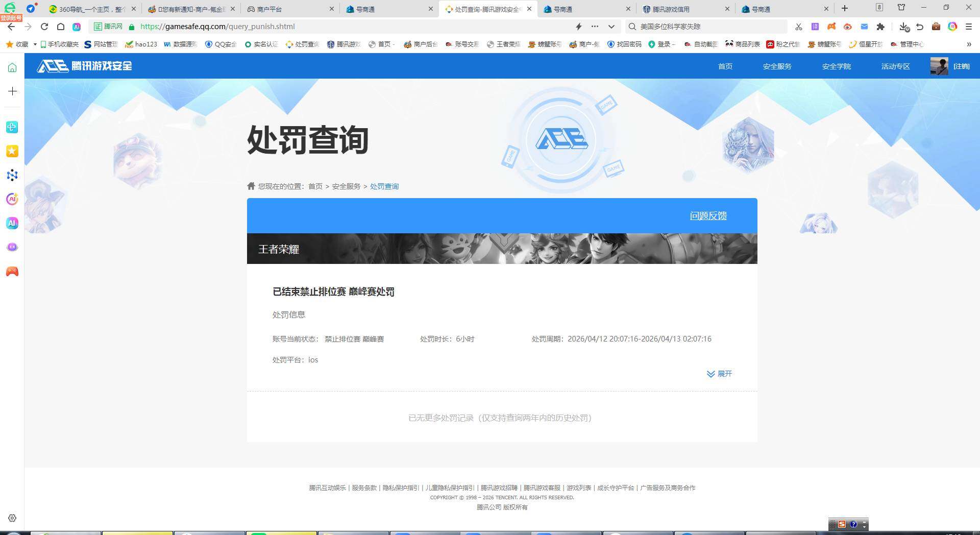Open the input method help icon in system tray
980x535 pixels.
854,524
